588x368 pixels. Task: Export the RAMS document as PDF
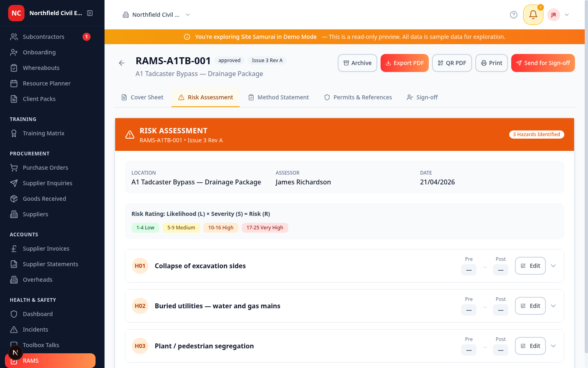pyautogui.click(x=404, y=63)
